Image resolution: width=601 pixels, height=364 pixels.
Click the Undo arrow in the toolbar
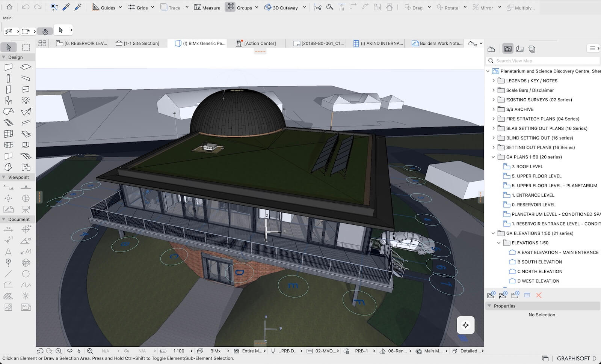26,7
